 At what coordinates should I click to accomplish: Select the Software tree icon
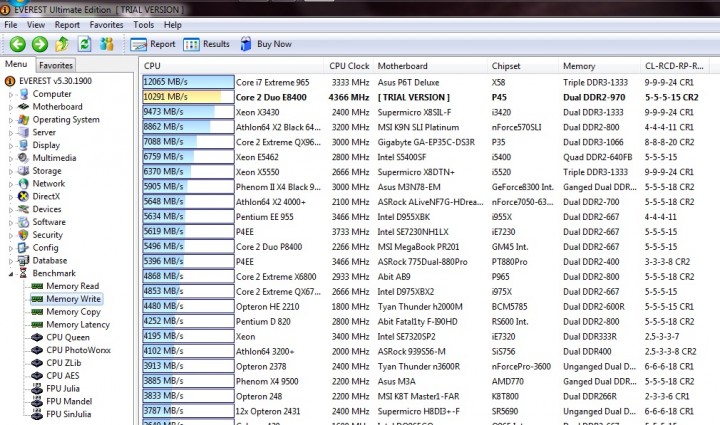point(23,222)
